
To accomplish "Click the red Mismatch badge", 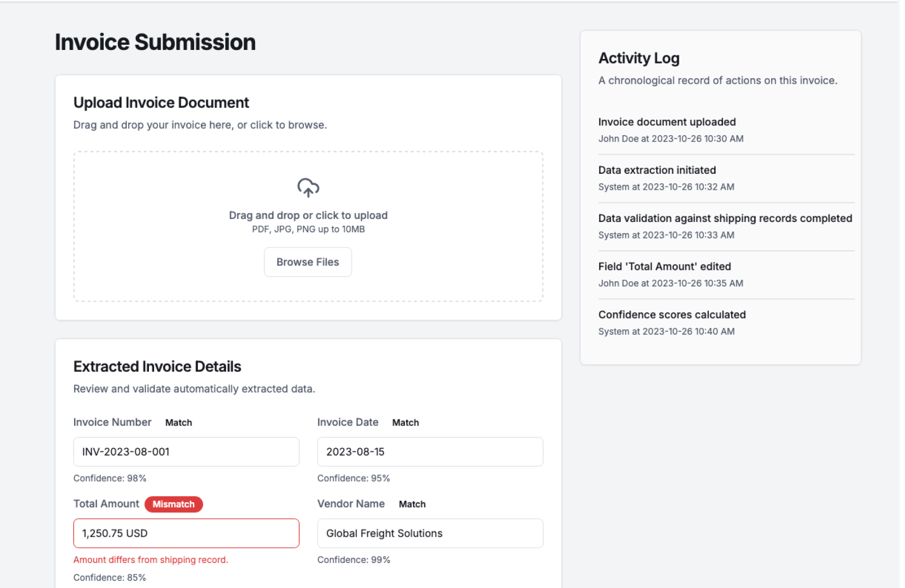I will (x=173, y=504).
